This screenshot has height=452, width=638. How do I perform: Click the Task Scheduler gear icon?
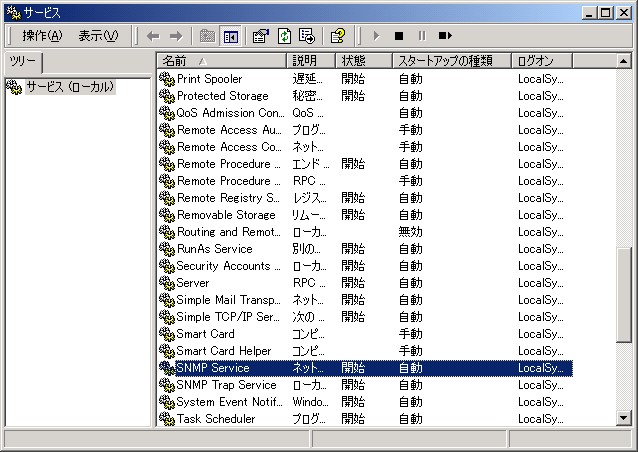[166, 419]
